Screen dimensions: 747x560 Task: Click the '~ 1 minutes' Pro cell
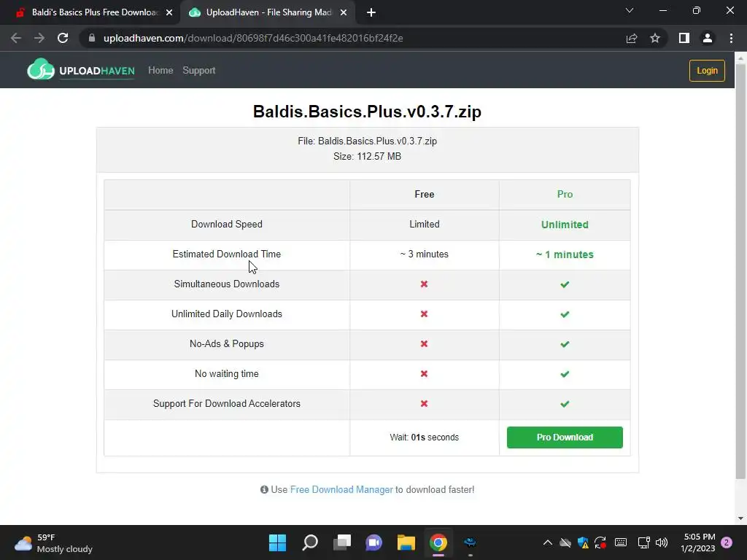565,254
